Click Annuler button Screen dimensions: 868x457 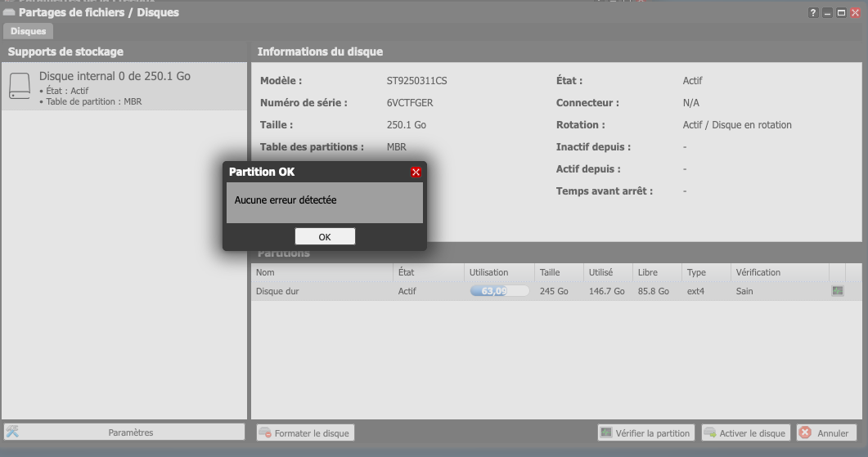coord(826,432)
